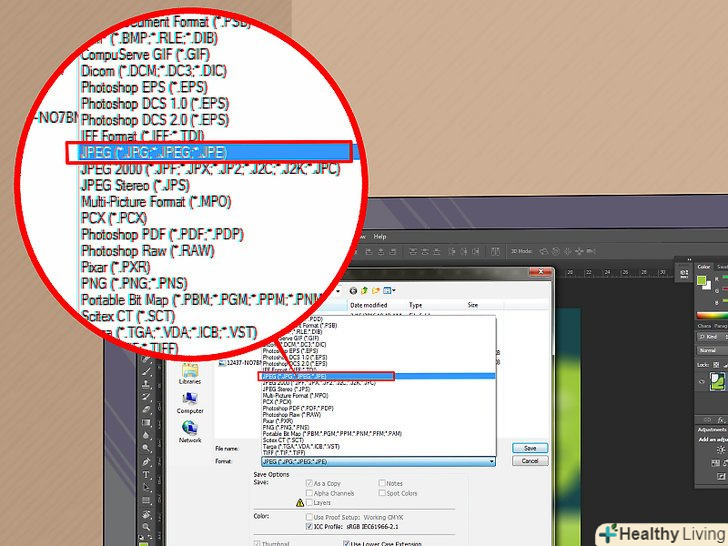Toggle the Spot Colors checkbox
This screenshot has height=546, width=728.
[382, 493]
